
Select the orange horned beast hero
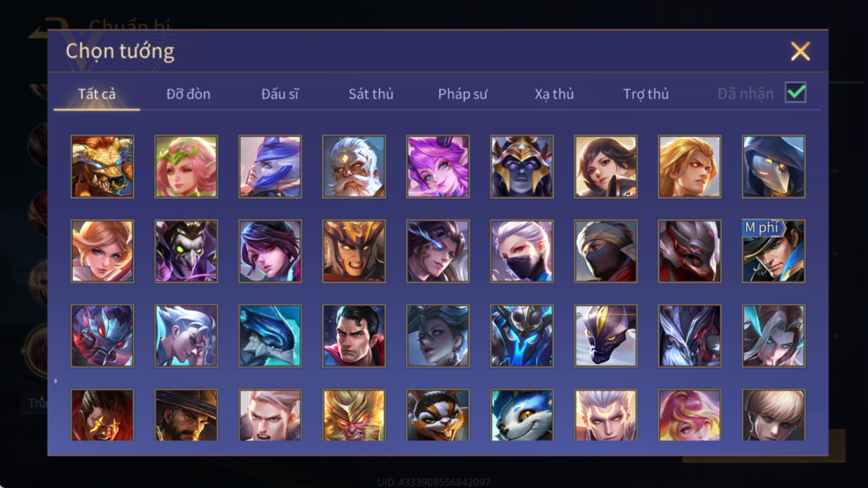(102, 167)
